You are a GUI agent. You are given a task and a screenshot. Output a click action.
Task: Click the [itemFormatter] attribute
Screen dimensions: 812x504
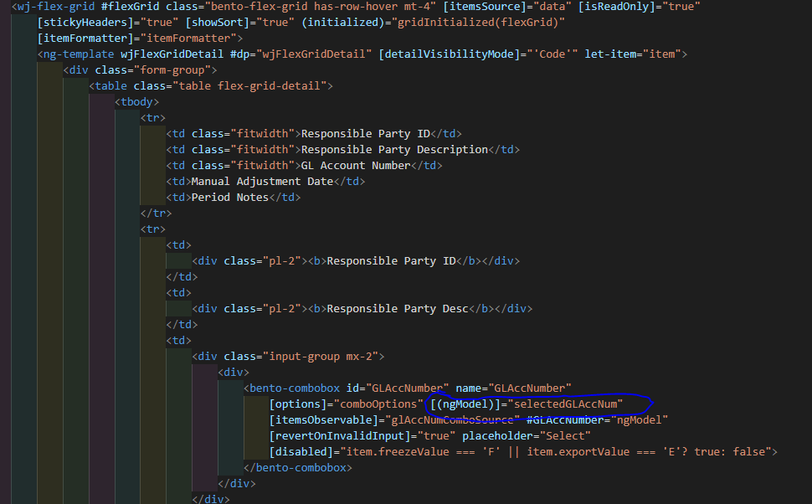pos(85,39)
